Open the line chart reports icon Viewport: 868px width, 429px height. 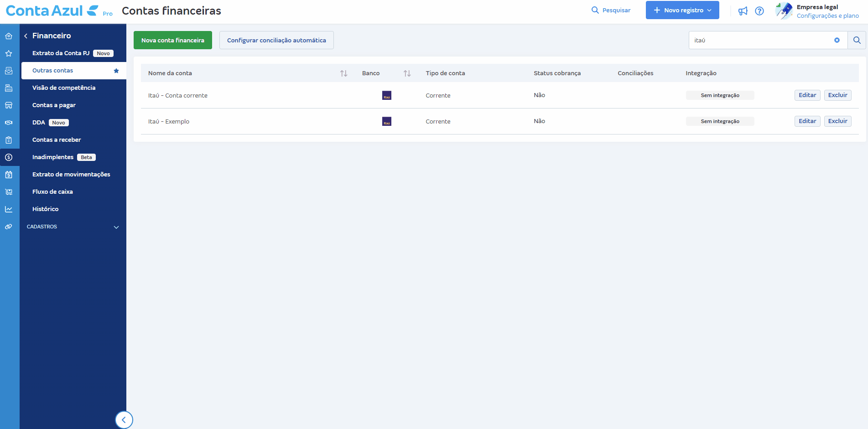(x=9, y=209)
